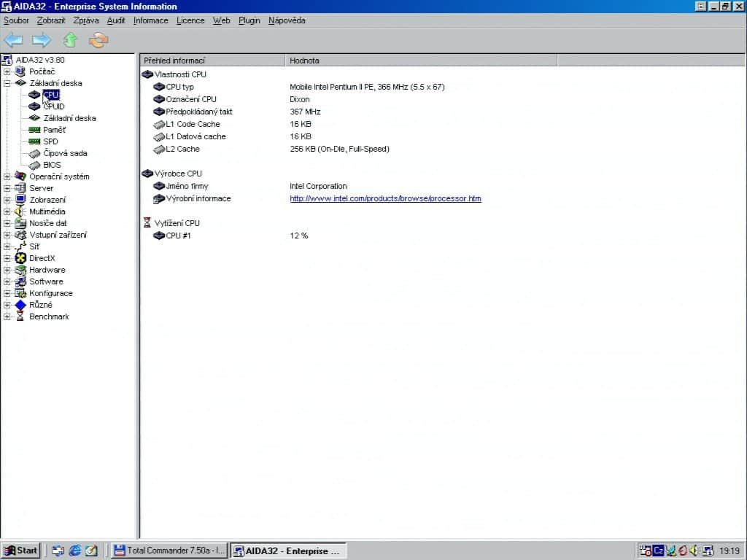The width and height of the screenshot is (747, 560).
Task: Refresh the report with the orange arrows icon
Action: (98, 40)
